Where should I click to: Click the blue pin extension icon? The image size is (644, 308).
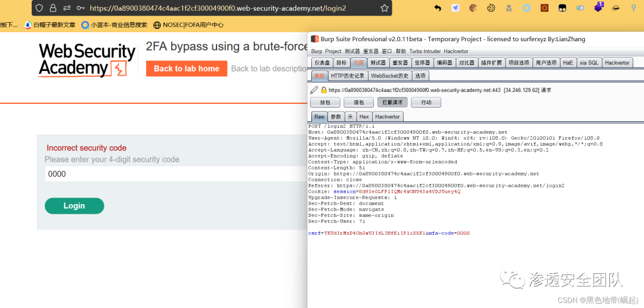(x=633, y=8)
